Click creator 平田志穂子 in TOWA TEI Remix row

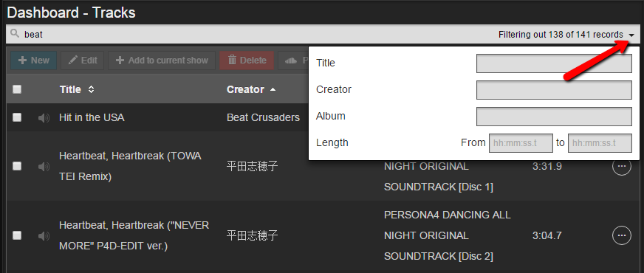(252, 166)
